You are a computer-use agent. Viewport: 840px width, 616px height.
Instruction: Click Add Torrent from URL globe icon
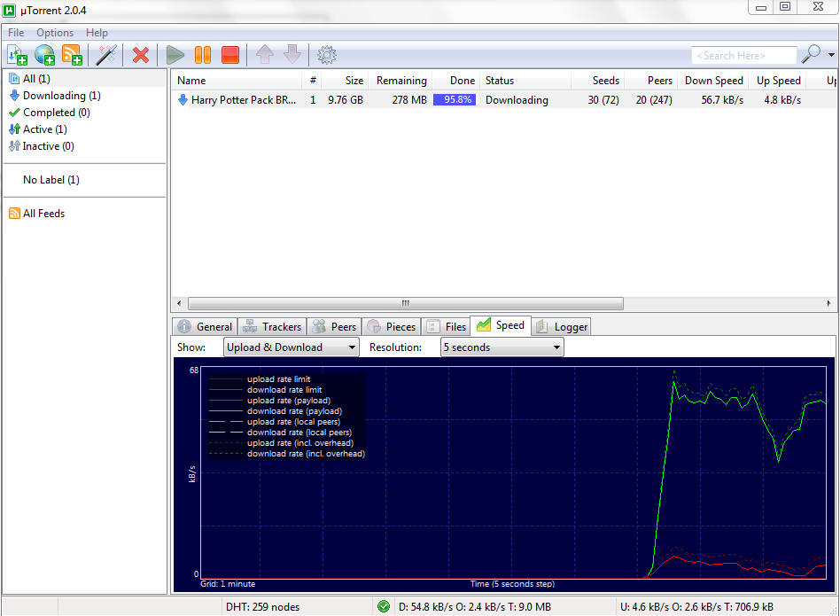click(x=44, y=55)
